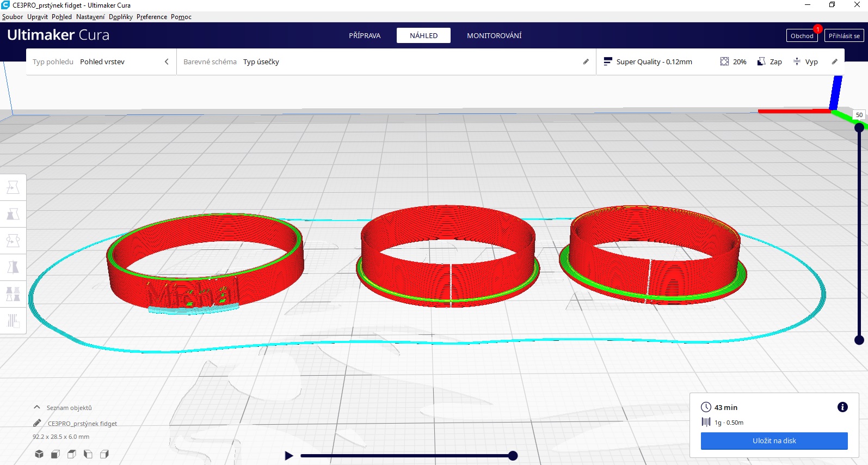Click the path simulation slider handle
Screen dimensions: 868x465
coord(513,456)
